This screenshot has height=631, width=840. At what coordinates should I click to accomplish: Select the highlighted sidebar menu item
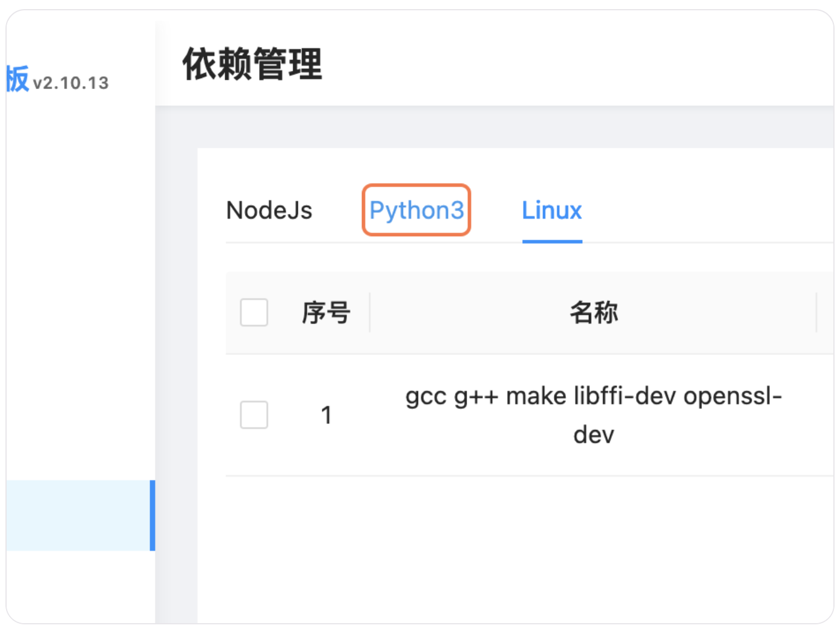tap(78, 515)
